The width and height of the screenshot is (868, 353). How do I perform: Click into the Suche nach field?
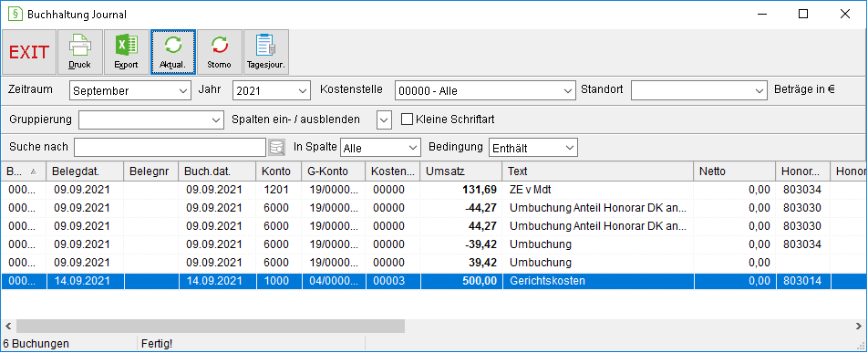pos(170,148)
